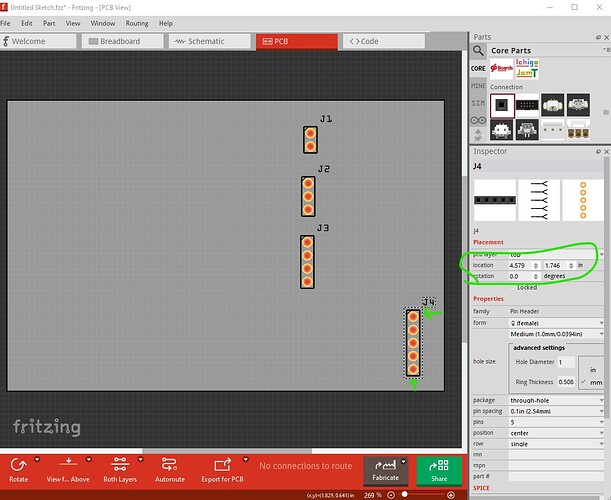
Task: Select the SIM parts bin
Action: point(478,103)
